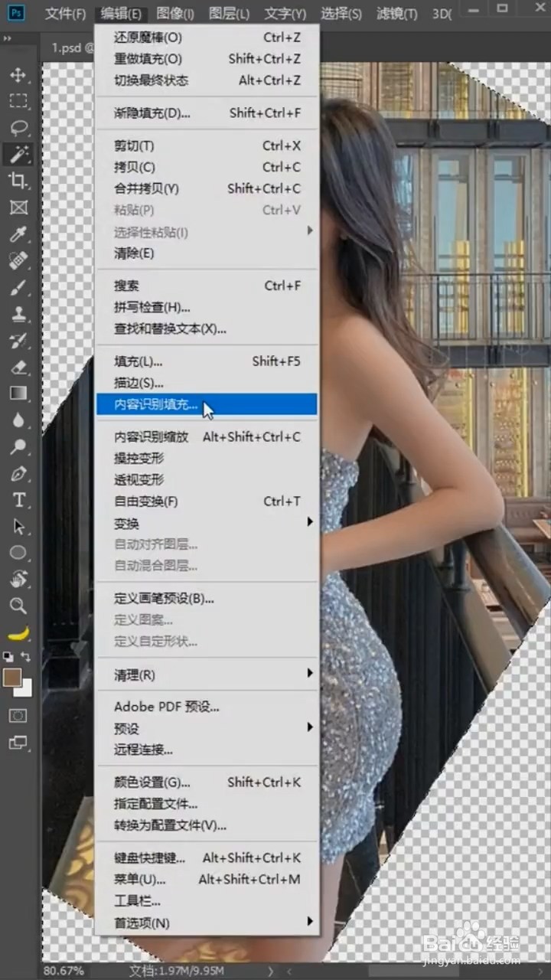The width and height of the screenshot is (551, 980).
Task: Select the Clone Stamp tool
Action: (18, 314)
